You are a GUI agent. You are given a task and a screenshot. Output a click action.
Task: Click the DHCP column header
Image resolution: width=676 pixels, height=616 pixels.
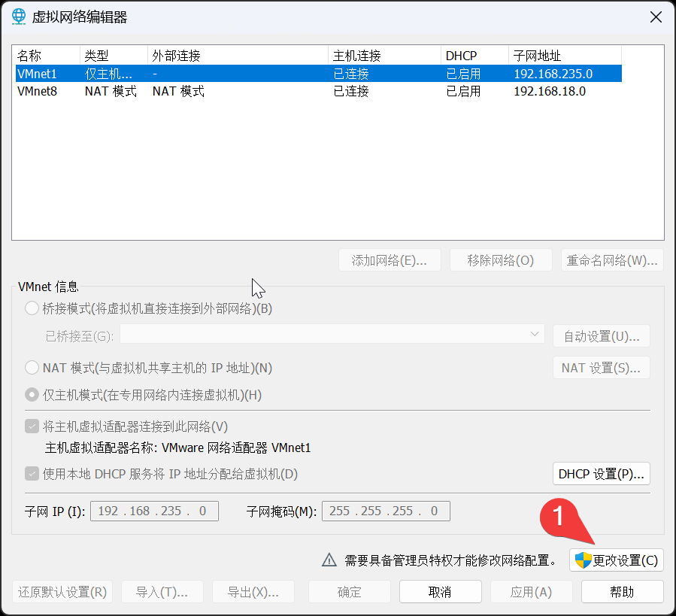click(x=474, y=56)
